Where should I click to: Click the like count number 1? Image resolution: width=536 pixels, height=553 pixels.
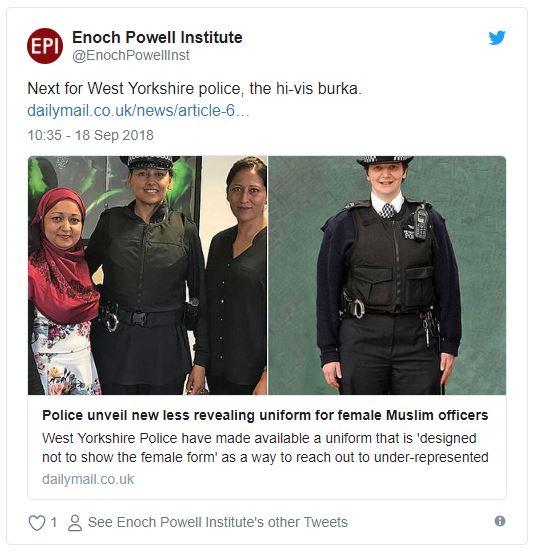tap(54, 522)
